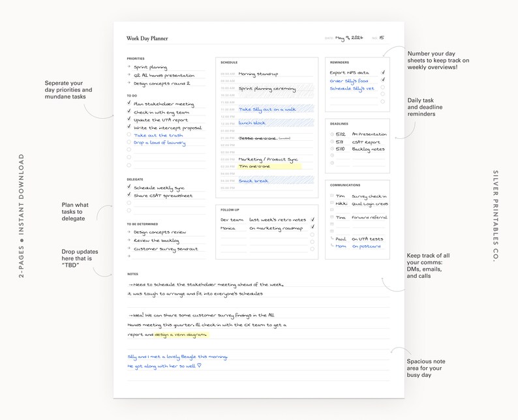Uncheck Share CSAT spreadsheet under Delegate

[129, 194]
